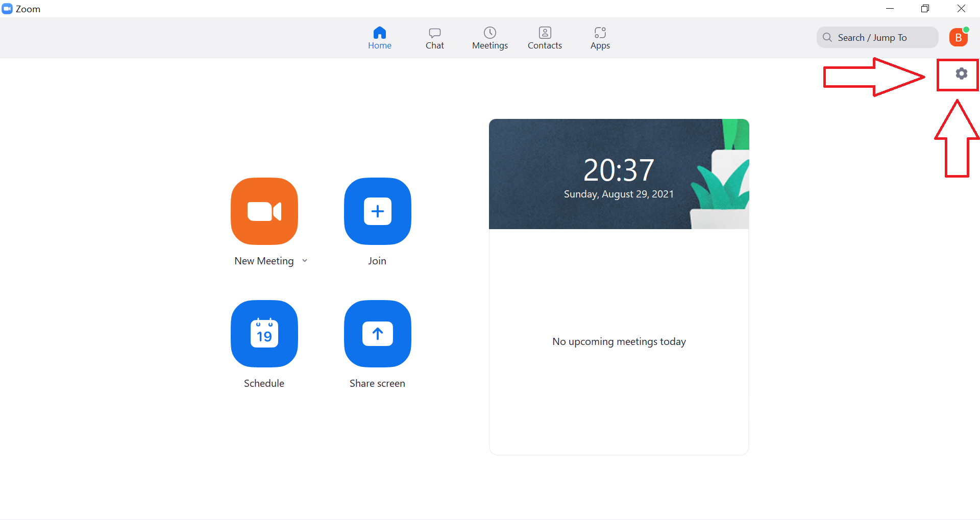Screen dimensions: 980x520
Task: Open Contacts using the contact card icon
Action: point(545,32)
